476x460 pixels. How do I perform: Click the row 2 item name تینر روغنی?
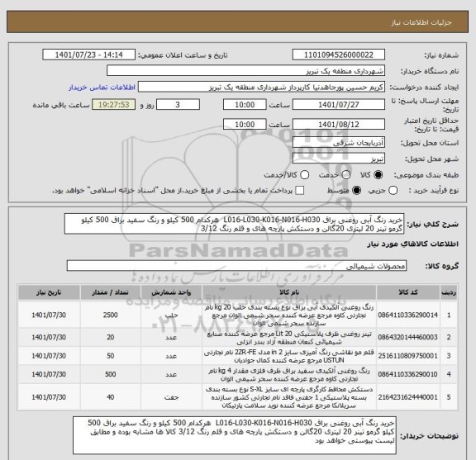[289, 338]
